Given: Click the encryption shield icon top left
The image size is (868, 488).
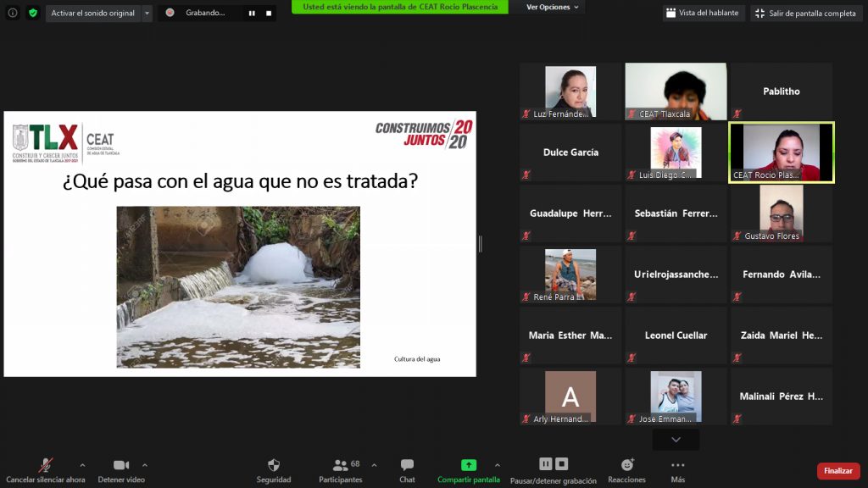Looking at the screenshot, I should click(32, 13).
